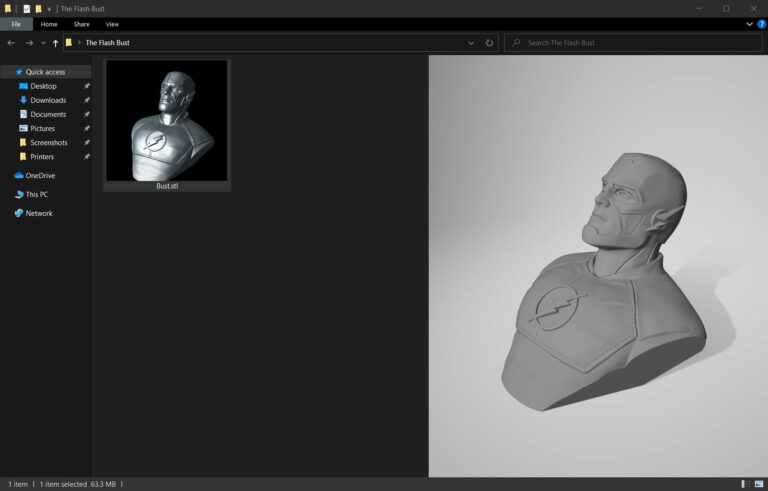Select Quick access in the navigation pane

pyautogui.click(x=46, y=72)
